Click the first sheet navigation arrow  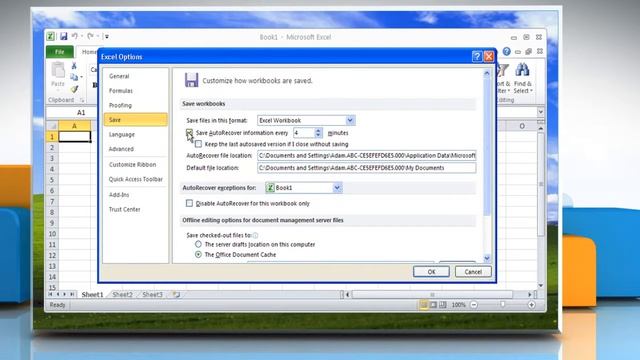pos(51,294)
